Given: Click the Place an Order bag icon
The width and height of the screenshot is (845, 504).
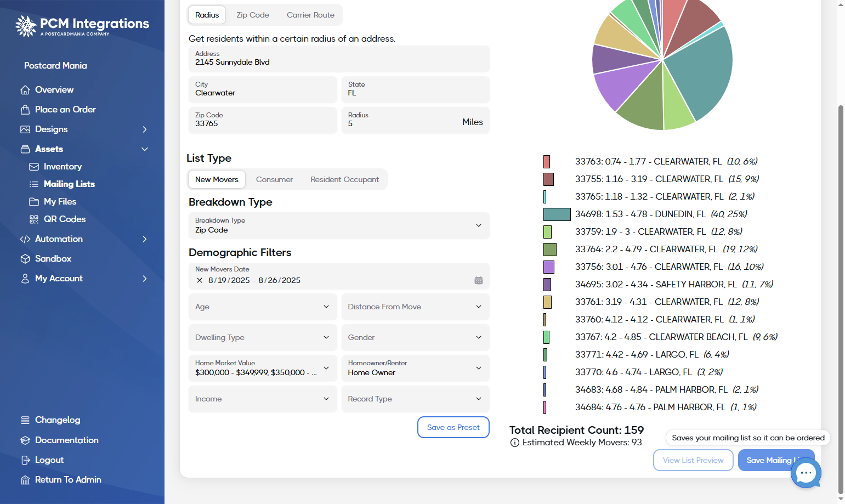Looking at the screenshot, I should [x=25, y=110].
